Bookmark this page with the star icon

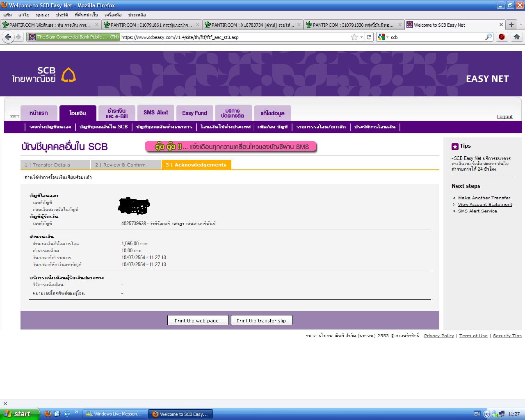tap(354, 37)
